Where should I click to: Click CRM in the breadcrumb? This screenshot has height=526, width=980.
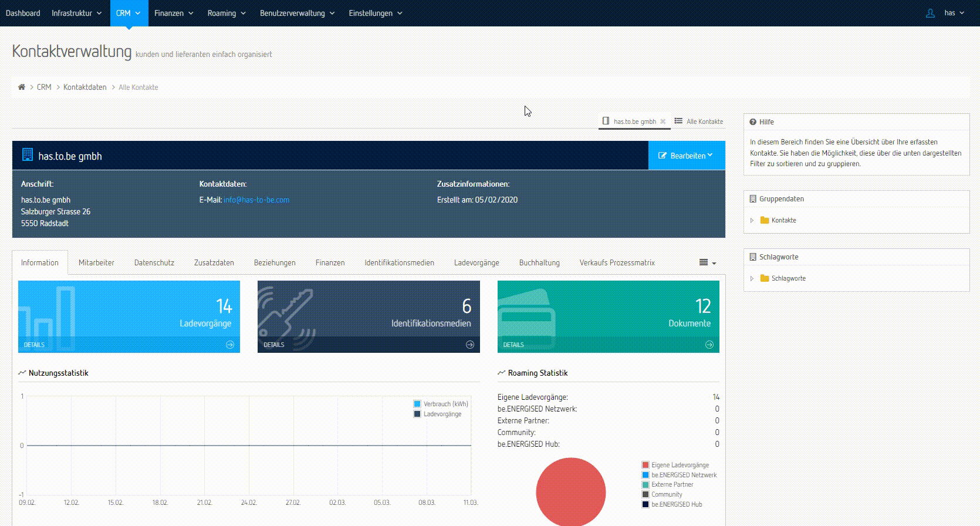tap(44, 87)
